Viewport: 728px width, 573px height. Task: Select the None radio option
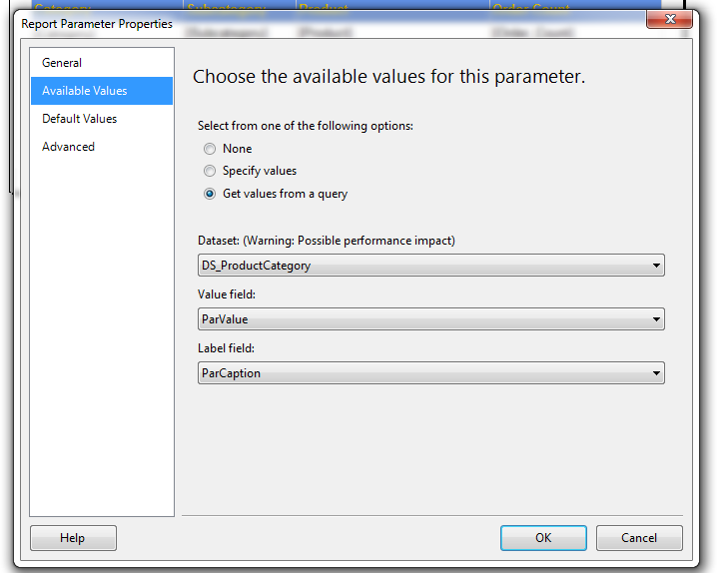[x=210, y=149]
